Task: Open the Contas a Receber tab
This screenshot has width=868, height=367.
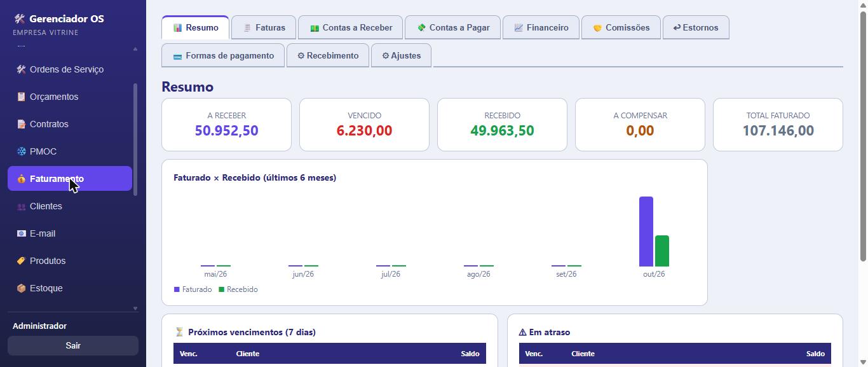Action: [x=350, y=28]
